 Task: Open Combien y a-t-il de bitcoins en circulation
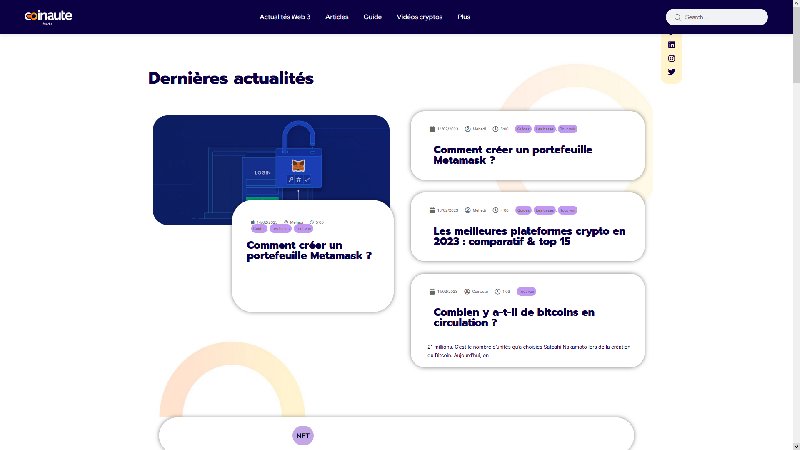[x=514, y=317]
